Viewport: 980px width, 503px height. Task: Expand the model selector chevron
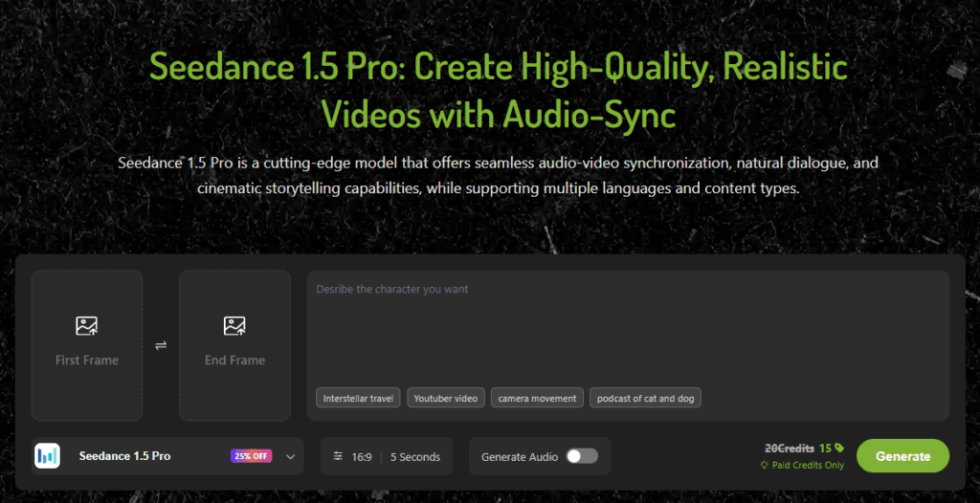pos(290,456)
